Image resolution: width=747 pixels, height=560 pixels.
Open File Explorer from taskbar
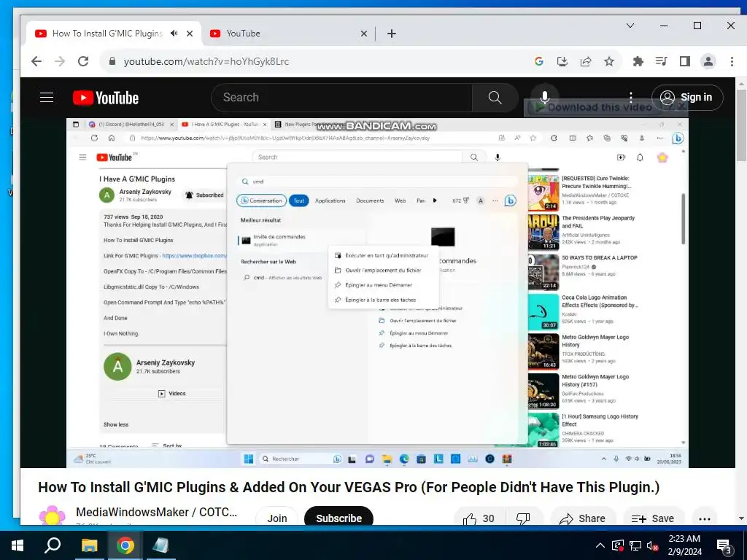pyautogui.click(x=89, y=545)
